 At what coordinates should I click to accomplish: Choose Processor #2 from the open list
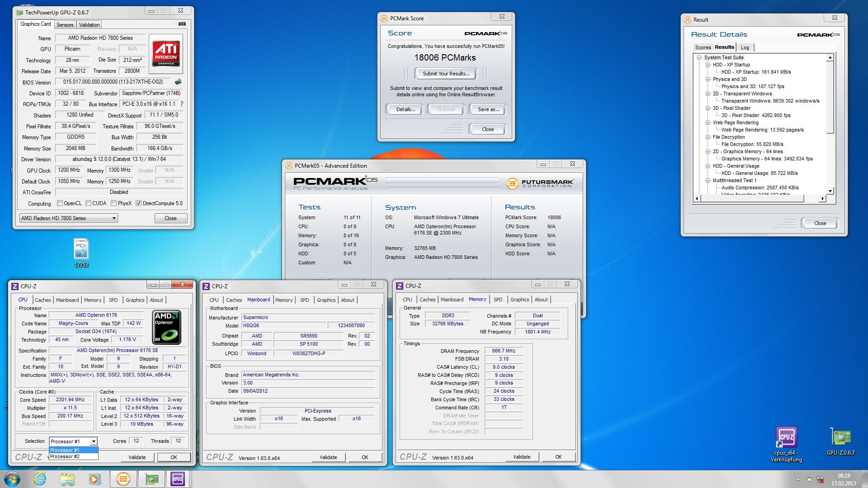tap(73, 456)
